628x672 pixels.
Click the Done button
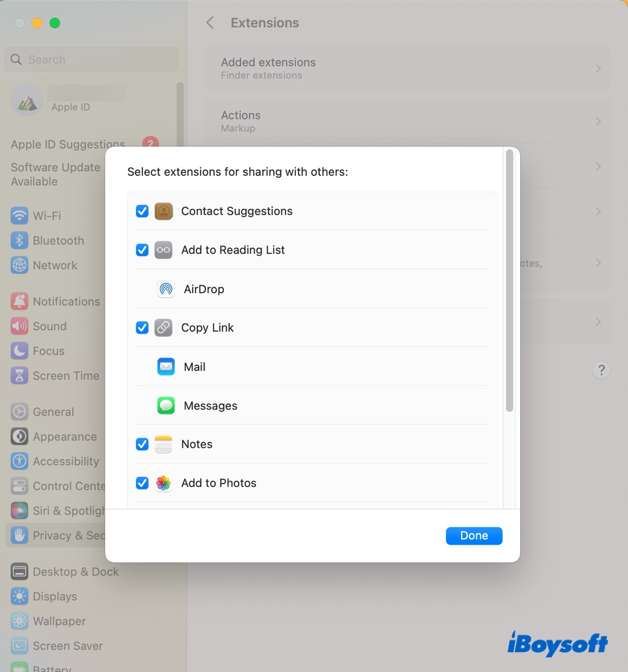point(474,535)
